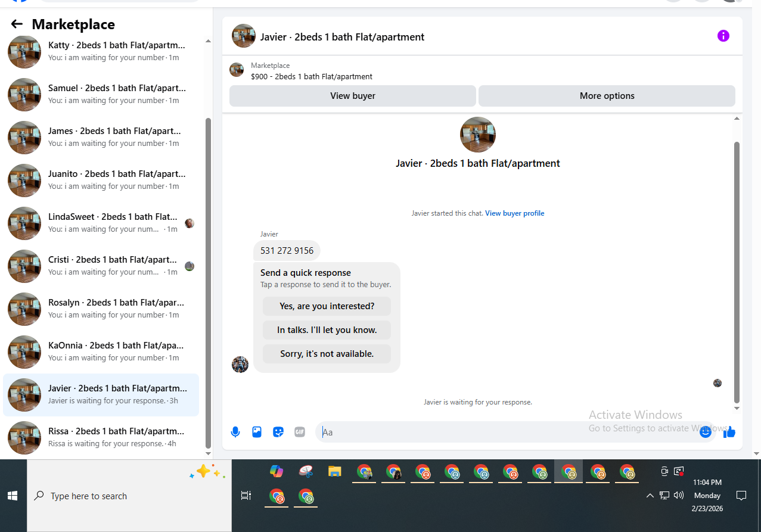
Task: Click seen-by avatar on LindaSweet row
Action: pyautogui.click(x=190, y=223)
